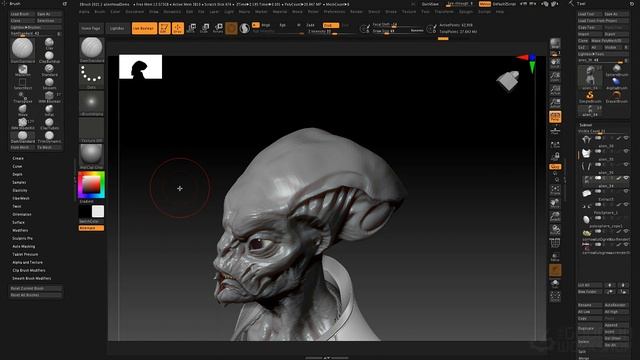Open the Dots stroke type picker

(x=91, y=76)
